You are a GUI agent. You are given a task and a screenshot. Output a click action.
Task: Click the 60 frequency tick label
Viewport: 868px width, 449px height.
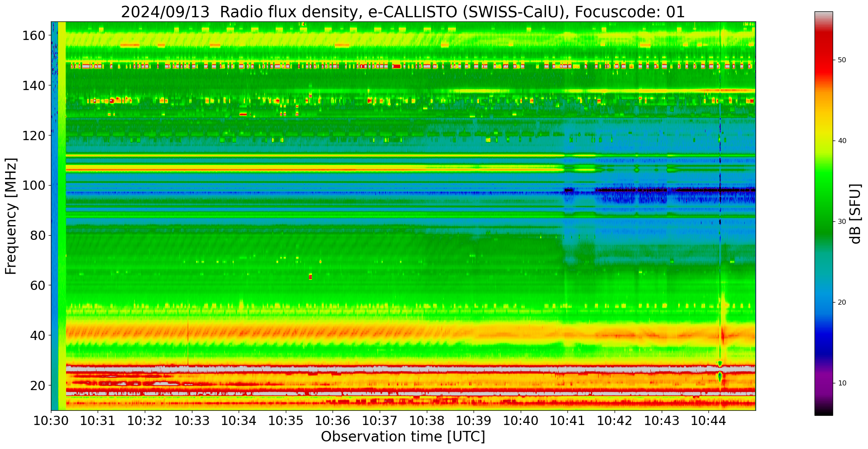coord(37,285)
